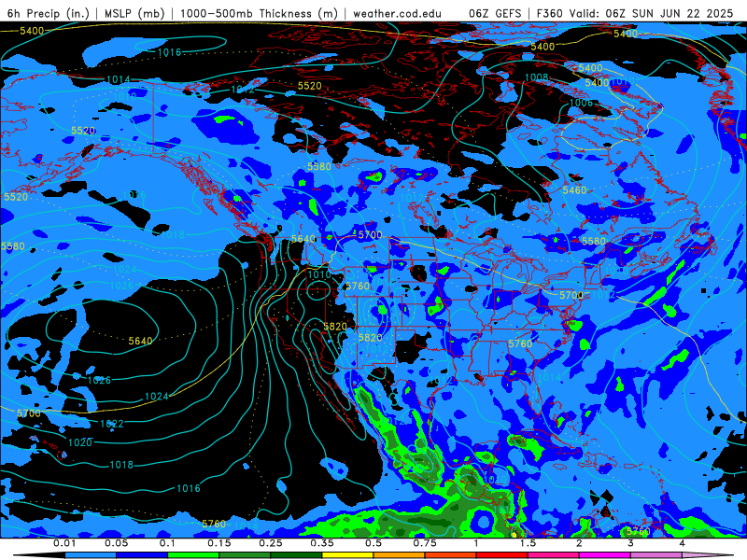The width and height of the screenshot is (747, 560).
Task: Click the 1022 isobar label over the Pacific
Action: [112, 424]
